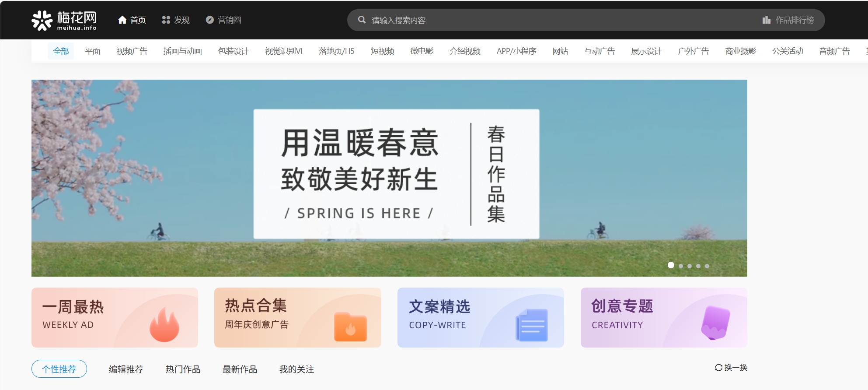The height and width of the screenshot is (390, 868).
Task: Click the purple icon on 创意专题
Action: (x=715, y=323)
